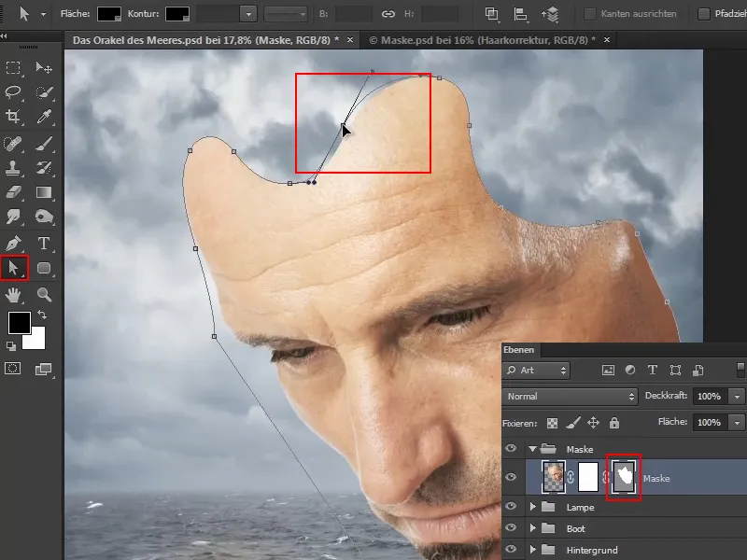Switch to Maske.psd document tab
Image resolution: width=747 pixels, height=560 pixels.
pos(482,40)
